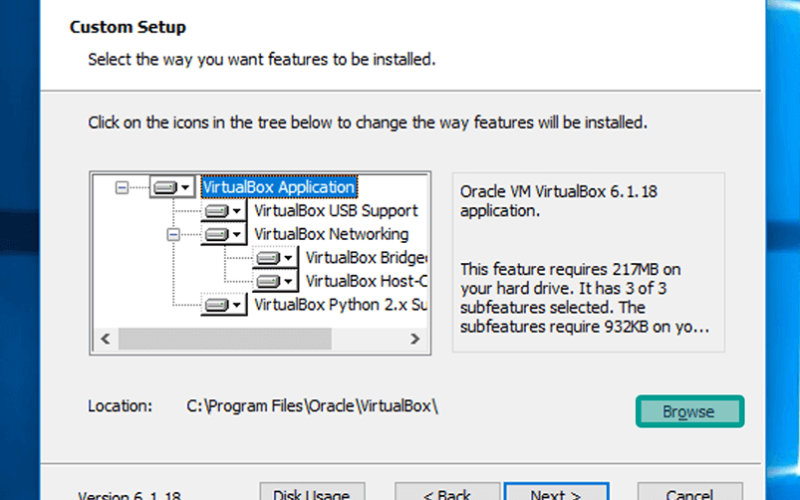Go back with the Back button
Viewport: 800px width, 500px height.
pos(447,491)
